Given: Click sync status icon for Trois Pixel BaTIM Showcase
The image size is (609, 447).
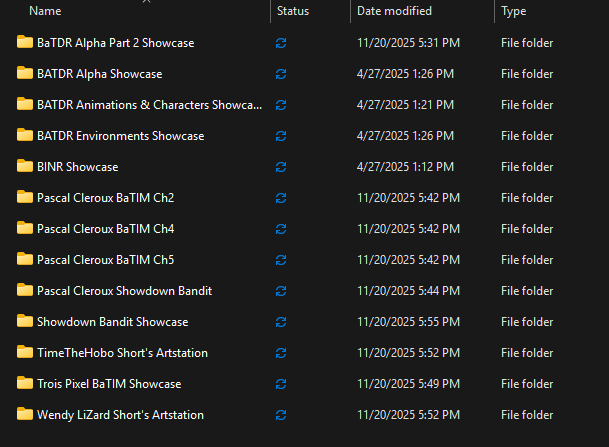Looking at the screenshot, I should tap(281, 384).
